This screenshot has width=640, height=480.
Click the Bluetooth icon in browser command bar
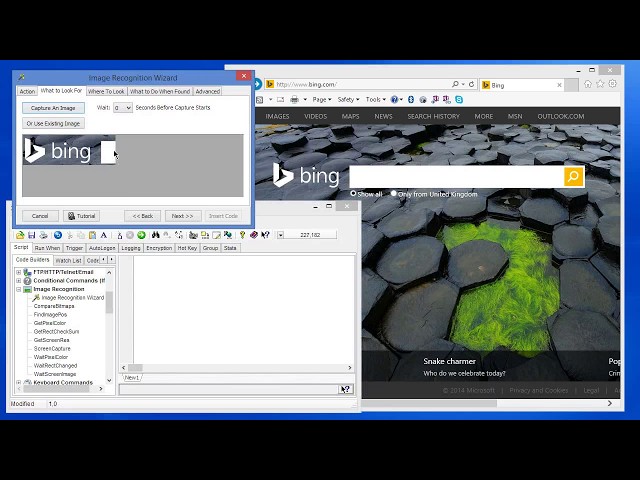click(x=411, y=100)
